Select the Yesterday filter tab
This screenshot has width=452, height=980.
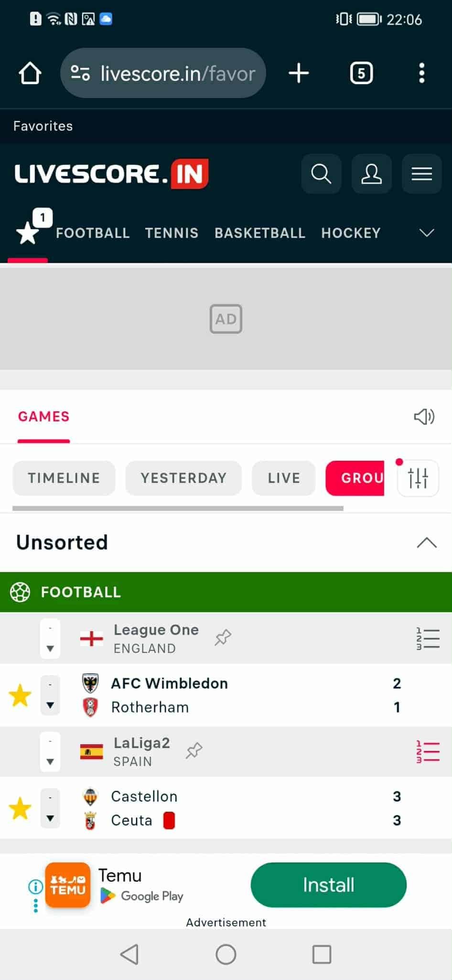[183, 478]
